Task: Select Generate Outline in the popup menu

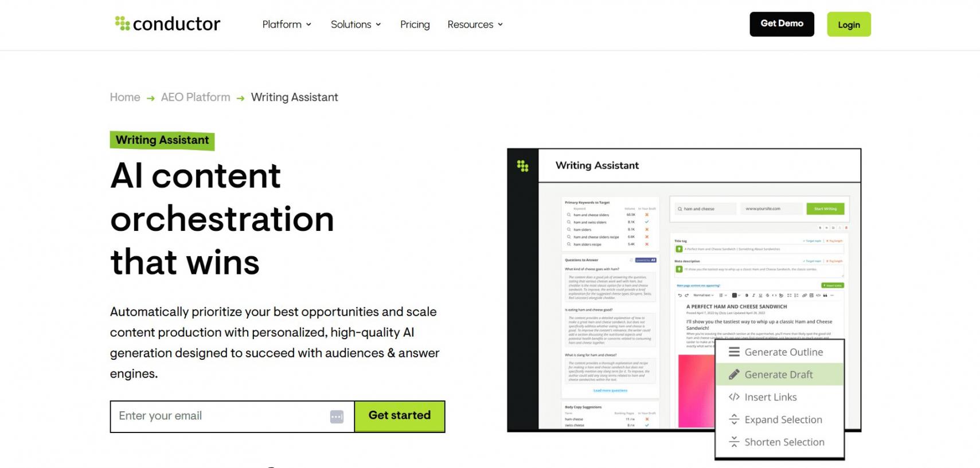Action: click(x=780, y=352)
